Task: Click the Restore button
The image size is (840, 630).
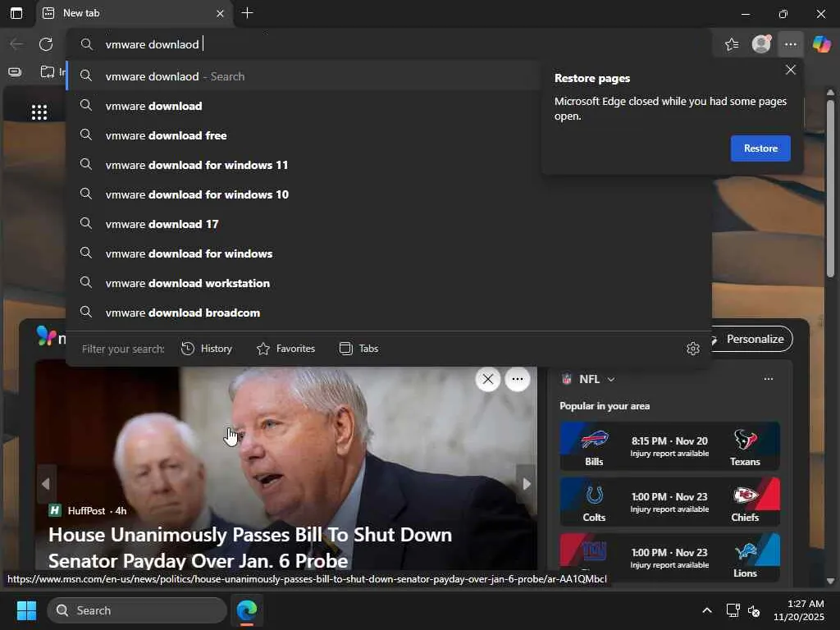Action: pos(760,148)
